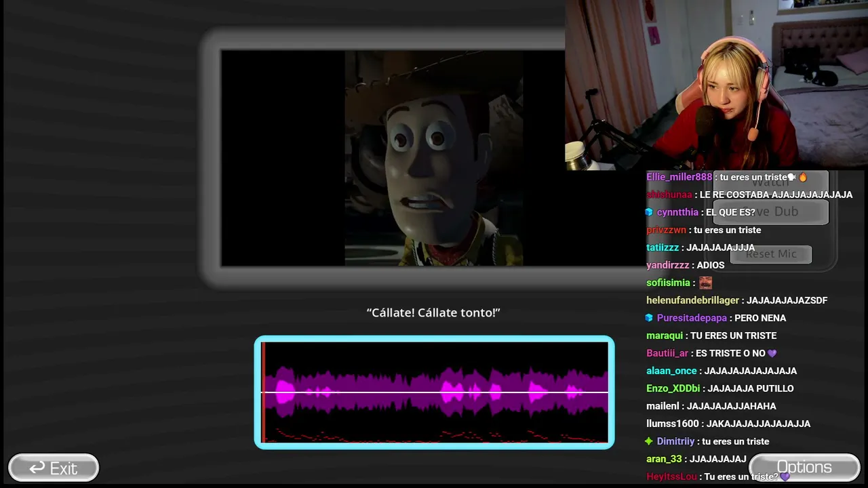Click the username Ellie_miller888 in chat

click(x=679, y=177)
